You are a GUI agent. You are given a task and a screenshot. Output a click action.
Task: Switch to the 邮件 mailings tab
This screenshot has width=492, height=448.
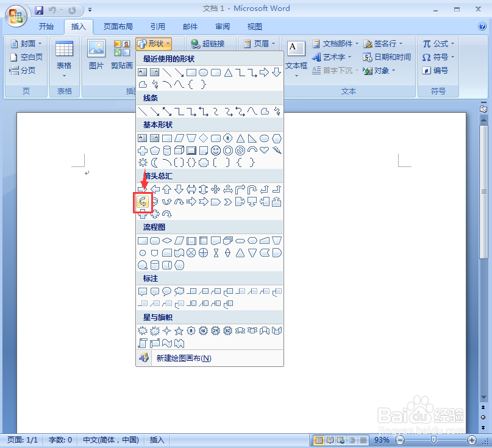190,27
